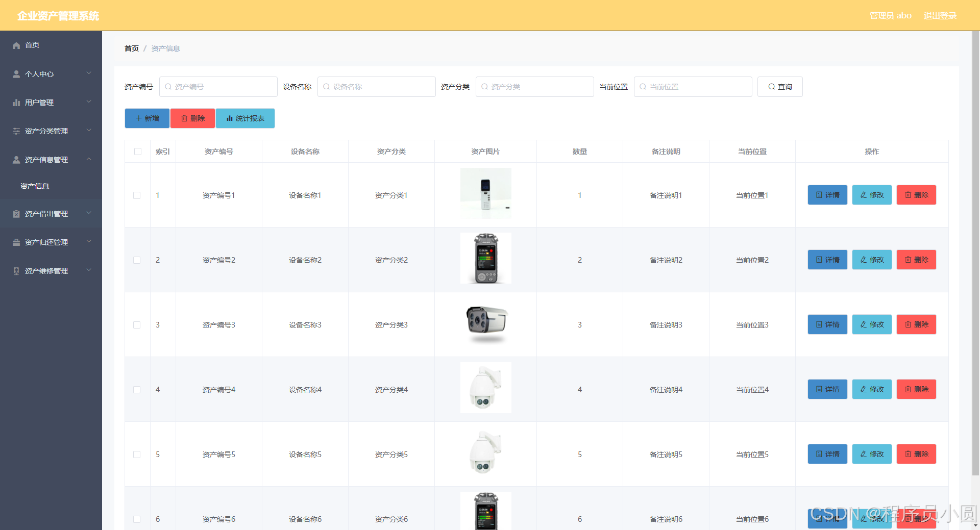Select the 资产分类管理 filter icon

tap(17, 131)
